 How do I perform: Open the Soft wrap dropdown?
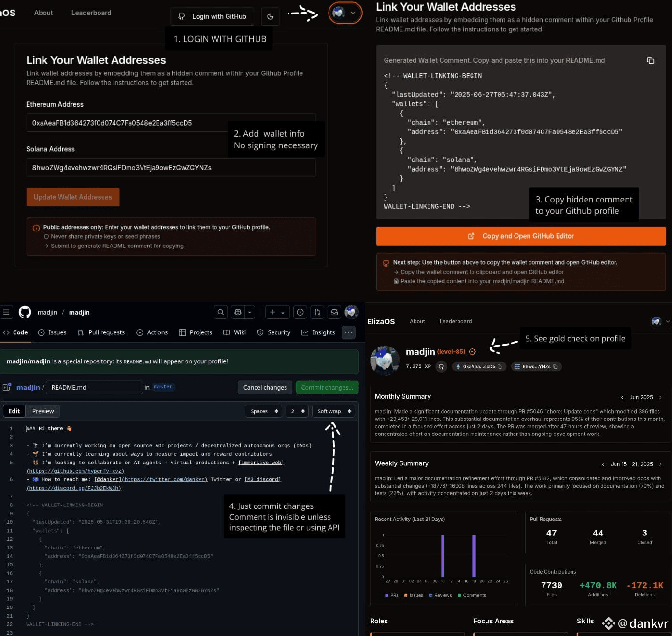click(x=334, y=411)
